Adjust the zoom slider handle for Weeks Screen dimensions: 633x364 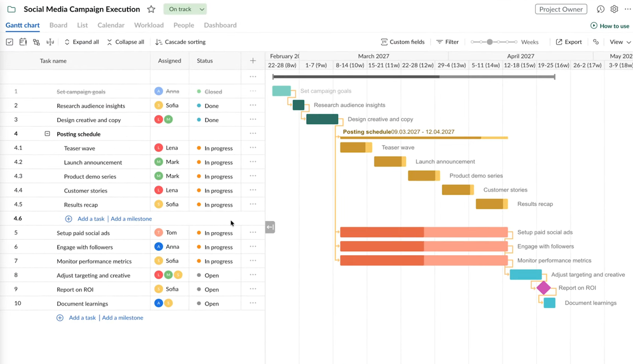point(490,42)
